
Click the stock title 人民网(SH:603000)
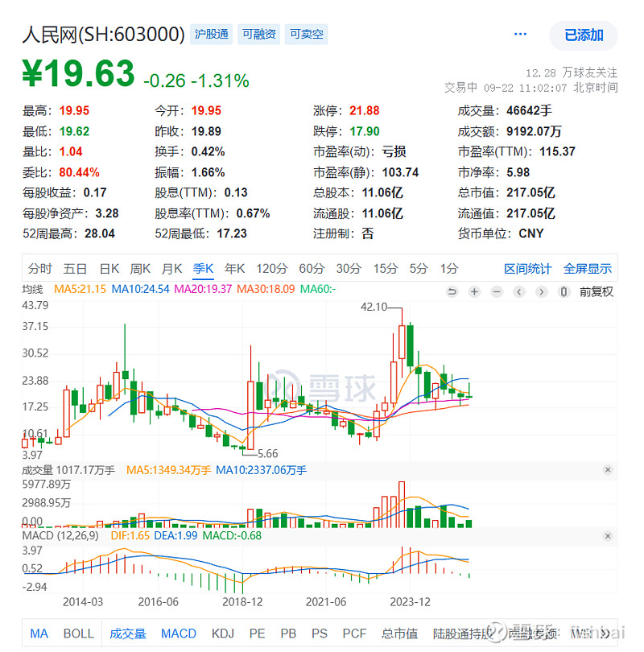click(x=104, y=35)
